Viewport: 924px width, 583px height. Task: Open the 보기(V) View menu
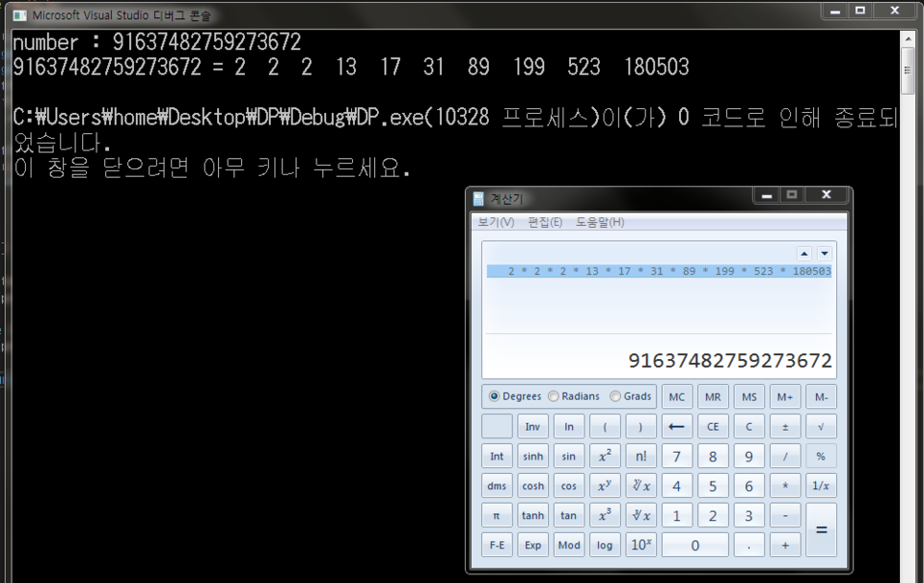coord(495,222)
